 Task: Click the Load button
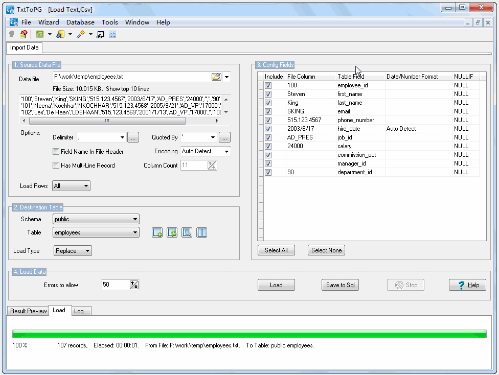tap(276, 285)
